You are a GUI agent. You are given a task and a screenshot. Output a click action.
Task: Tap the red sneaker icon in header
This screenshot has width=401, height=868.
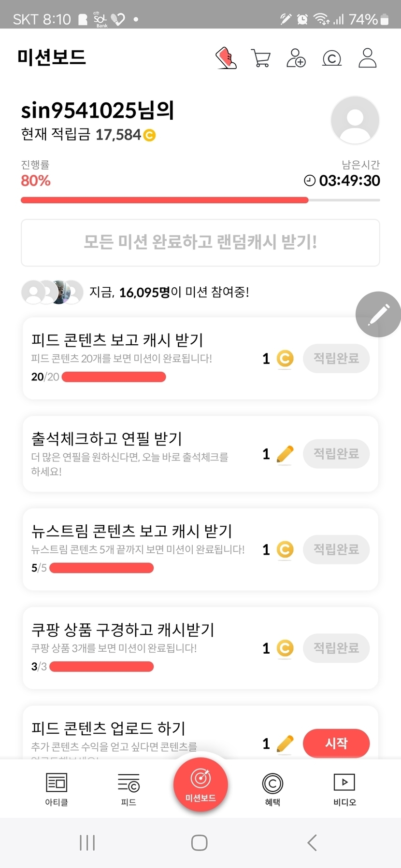coord(226,58)
